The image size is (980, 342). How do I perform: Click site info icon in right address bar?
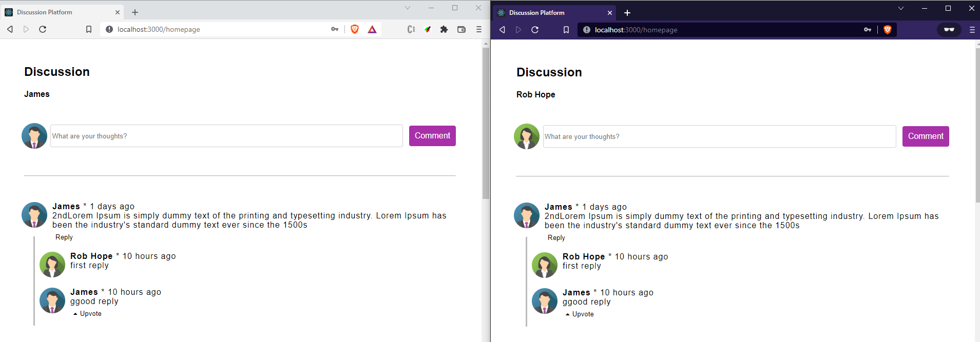click(x=587, y=30)
